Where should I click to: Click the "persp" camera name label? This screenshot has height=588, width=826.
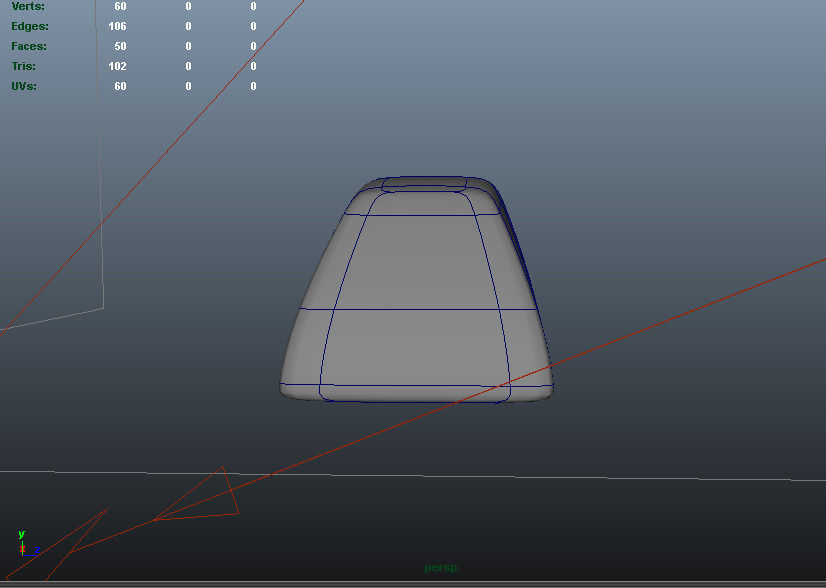[441, 568]
